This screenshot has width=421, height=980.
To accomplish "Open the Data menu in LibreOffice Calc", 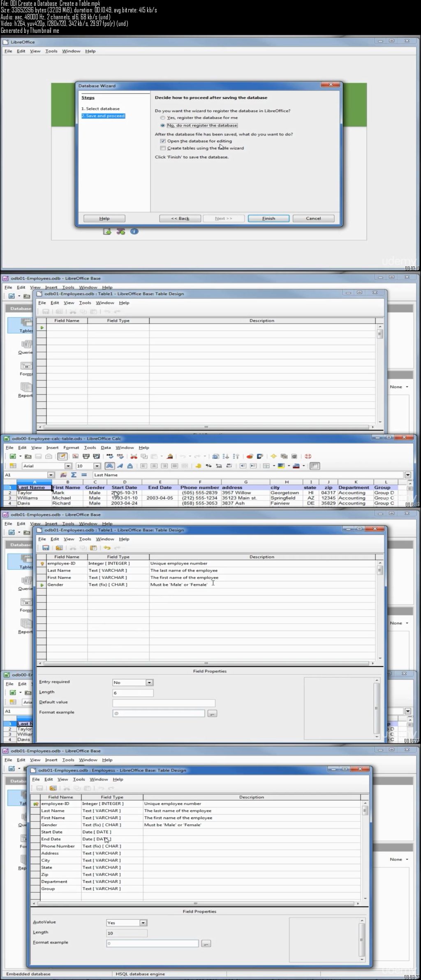I will click(x=106, y=447).
